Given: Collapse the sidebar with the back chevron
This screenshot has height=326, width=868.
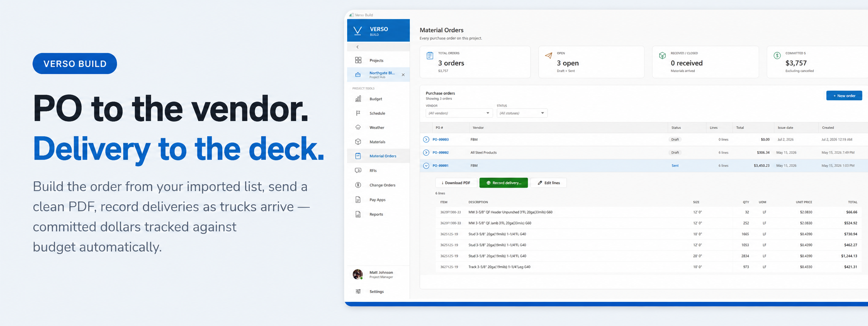Looking at the screenshot, I should (x=358, y=47).
